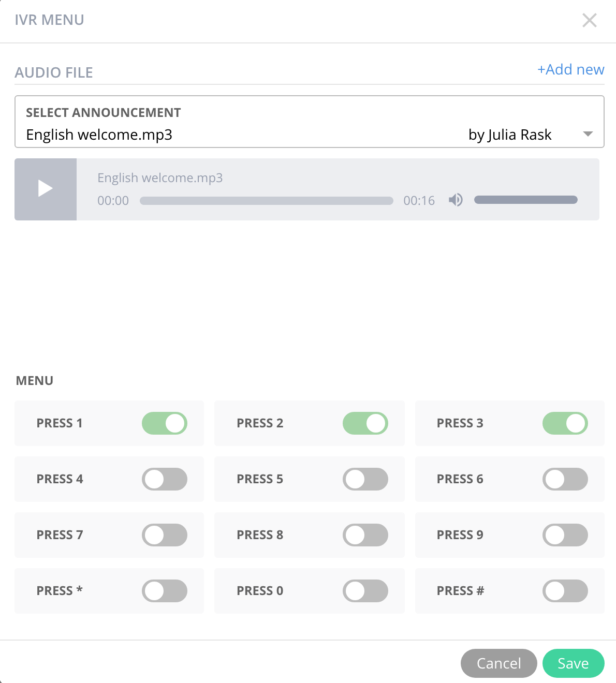616x683 pixels.
Task: Disable the Press 1 toggle
Action: (165, 423)
